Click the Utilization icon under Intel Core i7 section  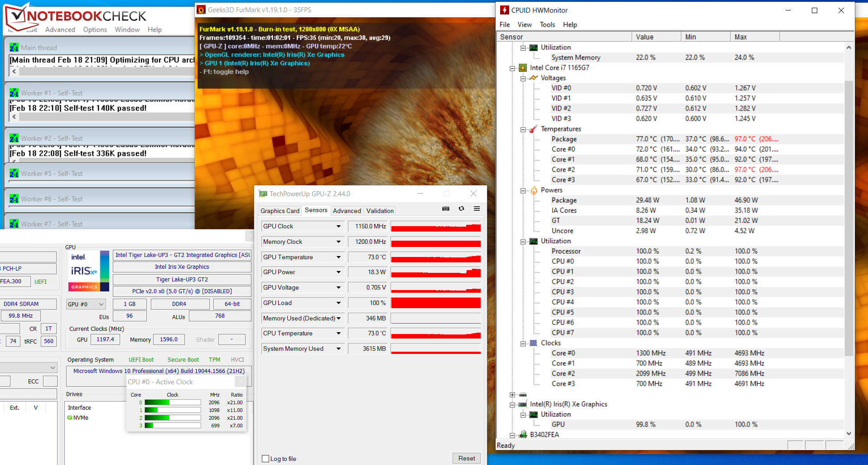pyautogui.click(x=534, y=241)
